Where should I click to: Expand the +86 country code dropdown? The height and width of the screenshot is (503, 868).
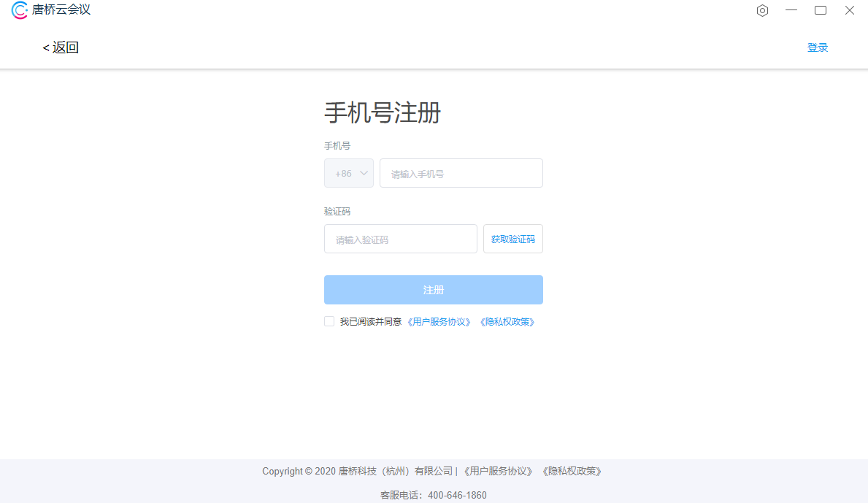tap(349, 173)
